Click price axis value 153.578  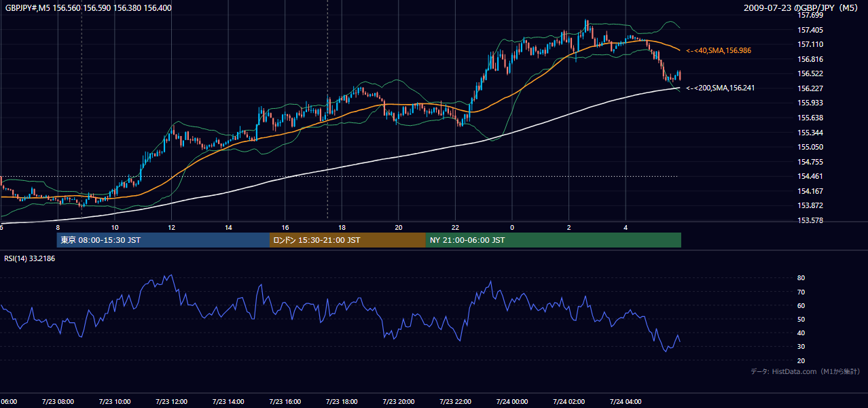pos(810,220)
